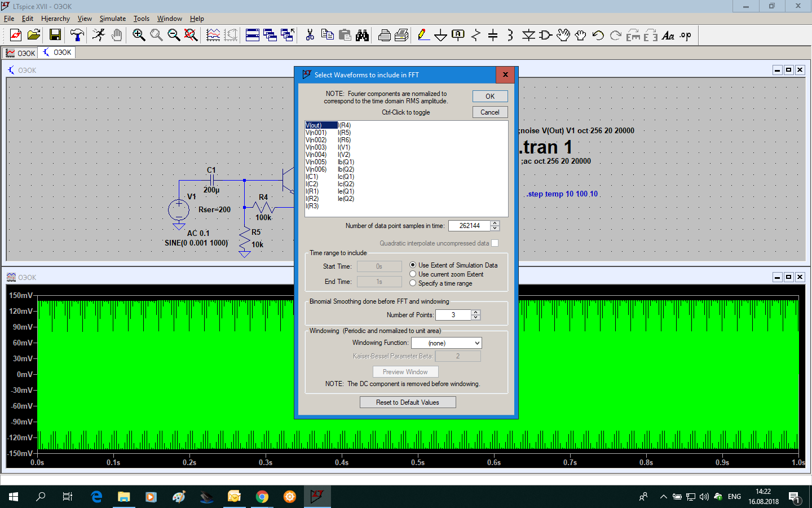Open Windows Start menu

(x=14, y=497)
